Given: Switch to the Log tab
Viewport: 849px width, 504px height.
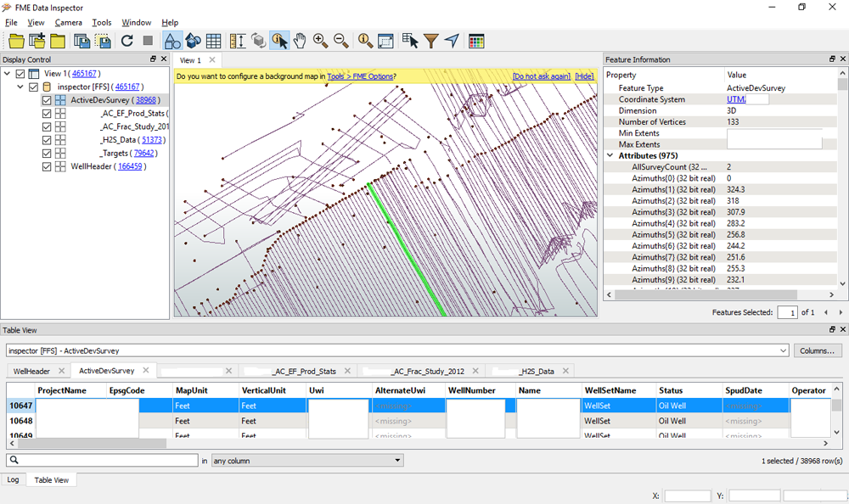Looking at the screenshot, I should point(13,479).
